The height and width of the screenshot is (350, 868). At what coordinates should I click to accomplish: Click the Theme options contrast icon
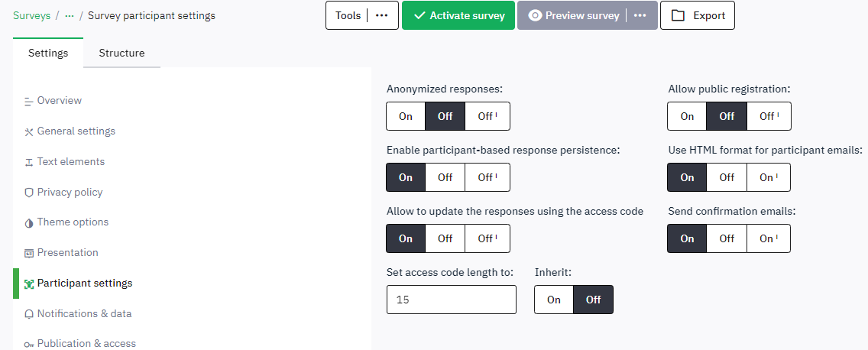29,222
